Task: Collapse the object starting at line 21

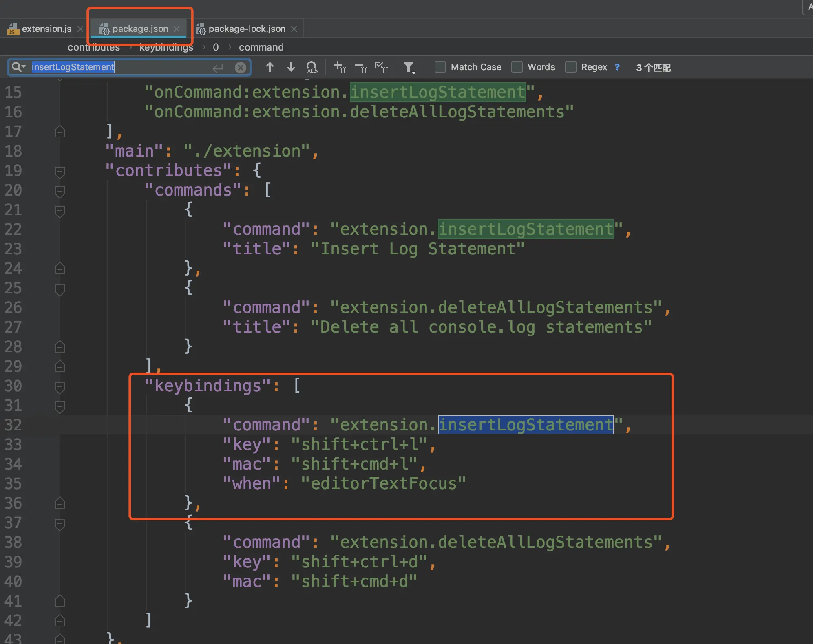Action: point(60,211)
